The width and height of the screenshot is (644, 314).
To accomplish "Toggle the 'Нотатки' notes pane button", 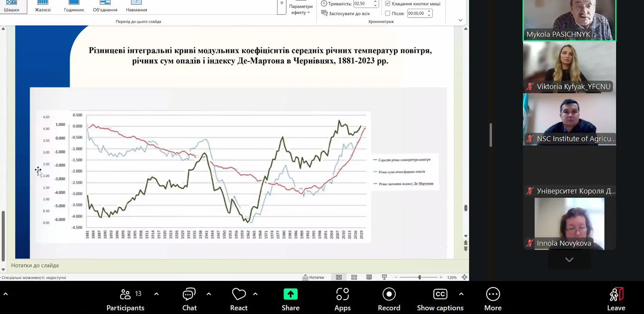I will click(x=313, y=277).
